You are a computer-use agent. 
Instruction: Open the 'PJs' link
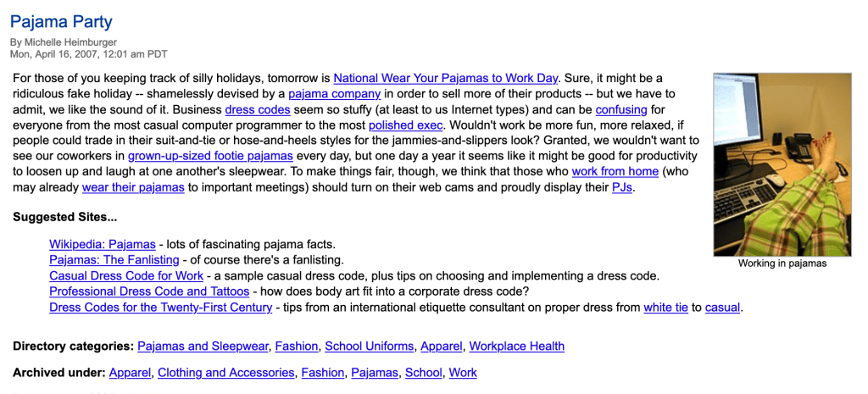[622, 187]
